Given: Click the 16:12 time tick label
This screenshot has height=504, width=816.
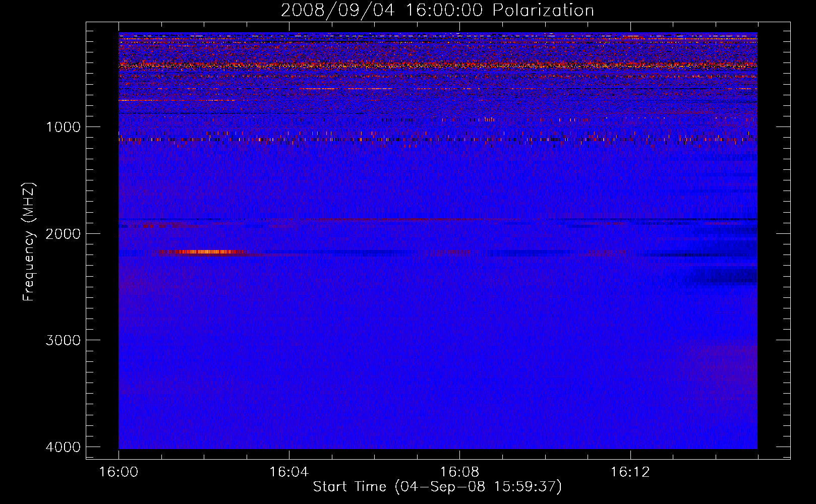Looking at the screenshot, I should coord(630,472).
